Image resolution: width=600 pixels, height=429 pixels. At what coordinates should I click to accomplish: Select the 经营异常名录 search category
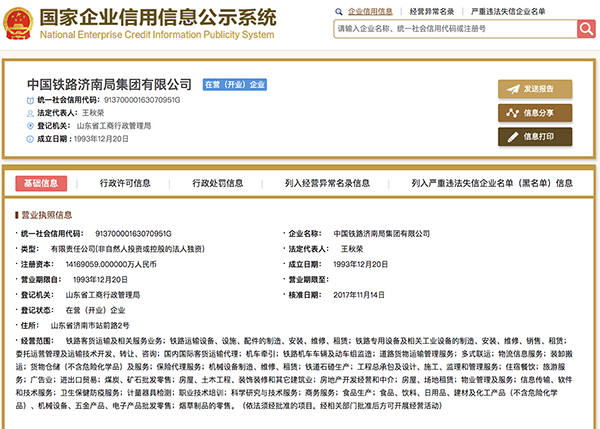coord(432,11)
